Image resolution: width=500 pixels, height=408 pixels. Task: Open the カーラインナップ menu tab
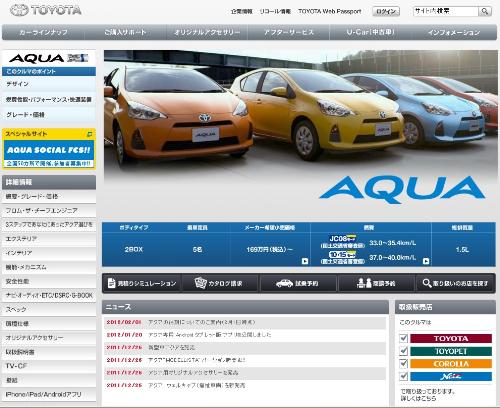pos(43,32)
